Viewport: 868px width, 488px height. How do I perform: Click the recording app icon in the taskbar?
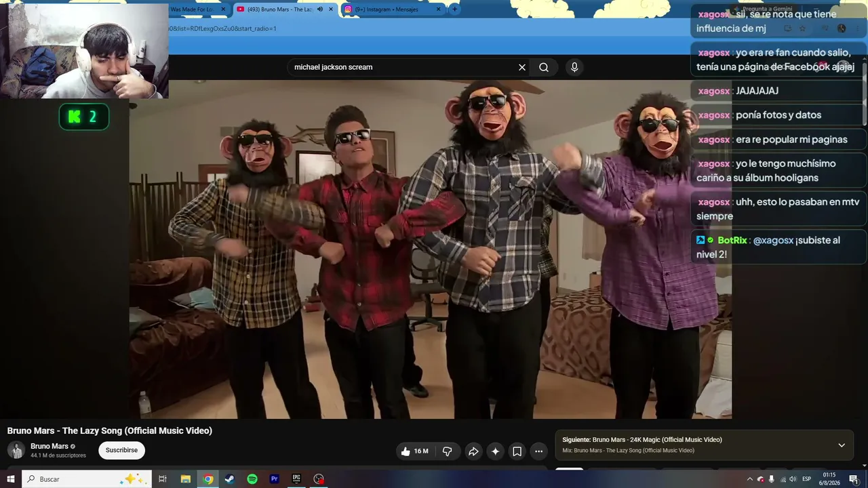coord(319,479)
